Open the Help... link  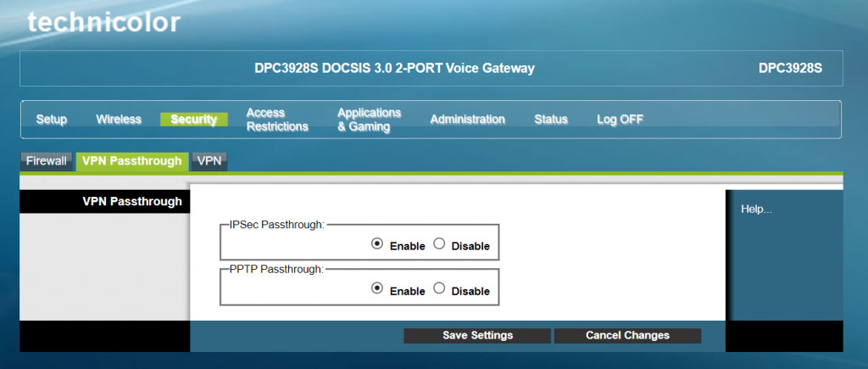(756, 210)
